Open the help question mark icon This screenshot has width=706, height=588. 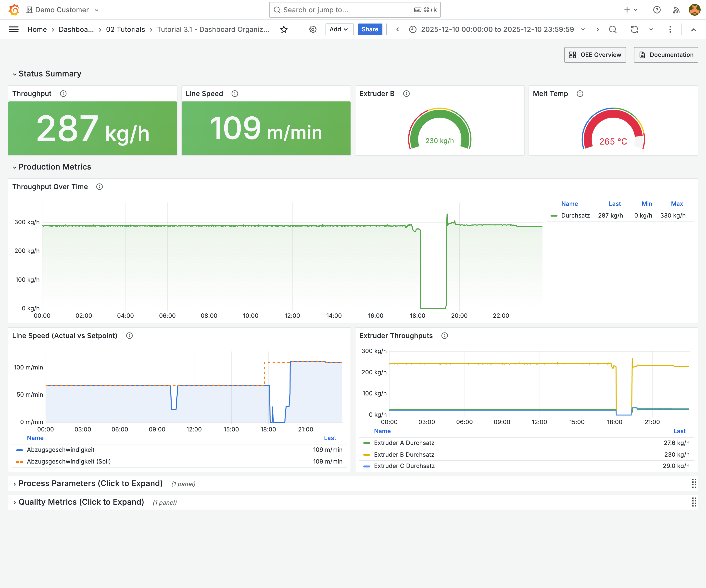656,10
